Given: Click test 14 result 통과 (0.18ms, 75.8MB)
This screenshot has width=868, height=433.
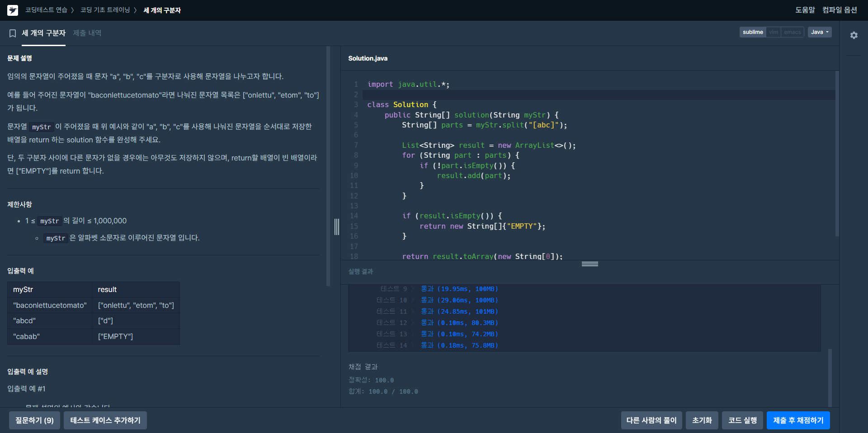Looking at the screenshot, I should coord(459,345).
